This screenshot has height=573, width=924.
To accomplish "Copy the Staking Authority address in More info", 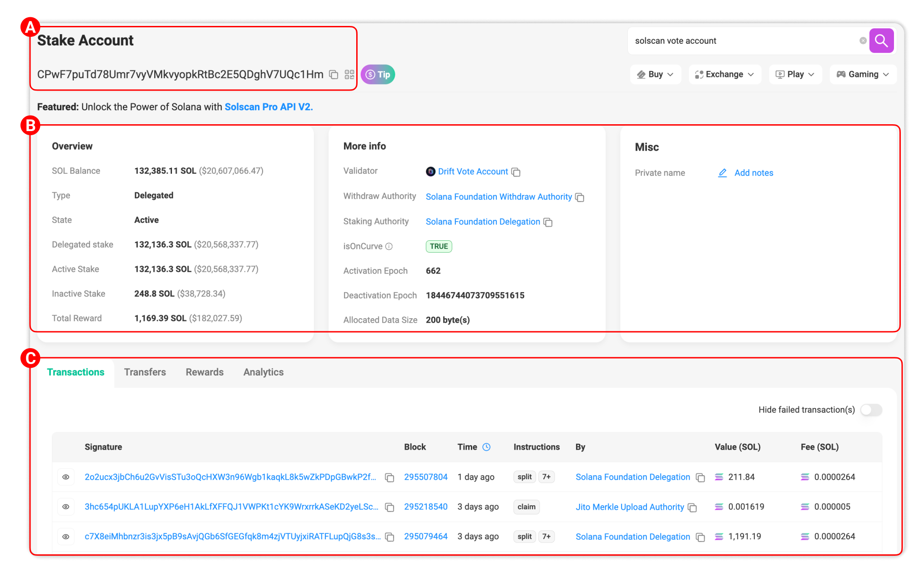I will point(548,222).
